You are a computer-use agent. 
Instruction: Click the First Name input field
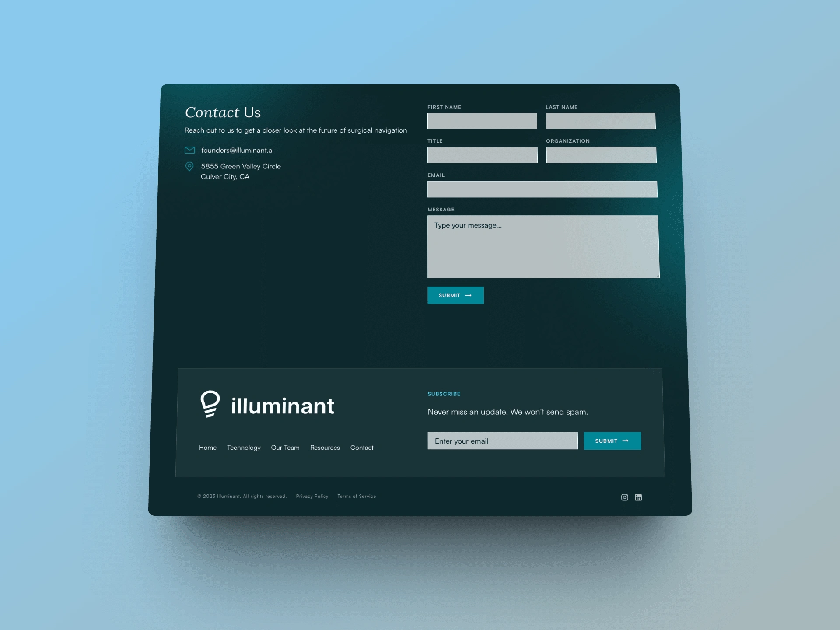[482, 120]
